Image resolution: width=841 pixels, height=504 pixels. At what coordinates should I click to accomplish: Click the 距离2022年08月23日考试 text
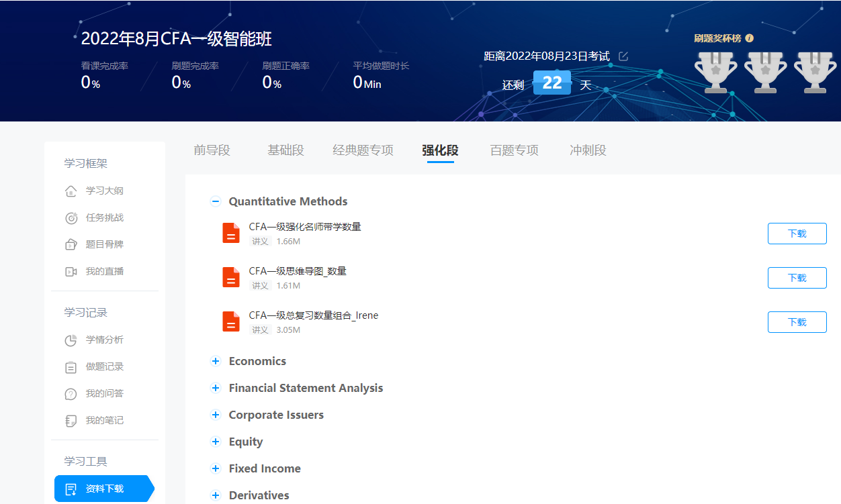(547, 56)
